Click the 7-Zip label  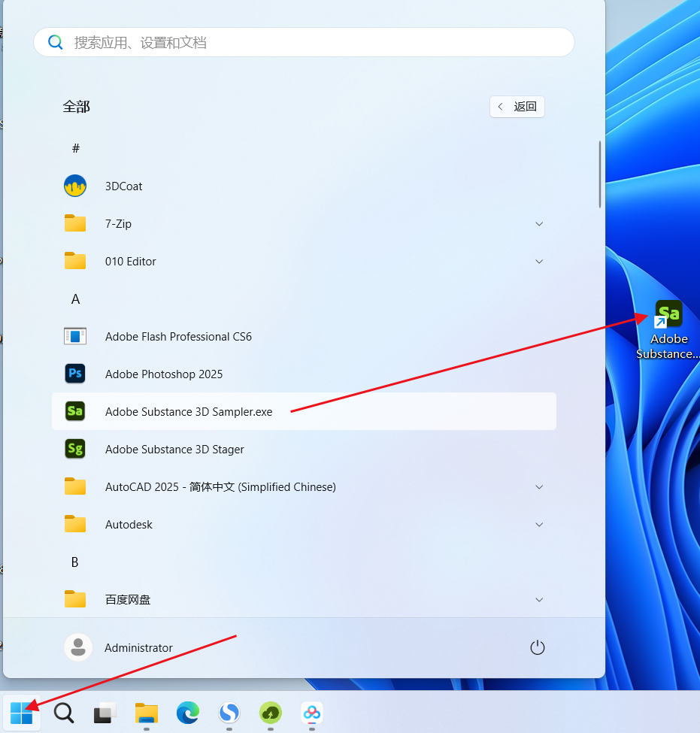click(x=118, y=223)
